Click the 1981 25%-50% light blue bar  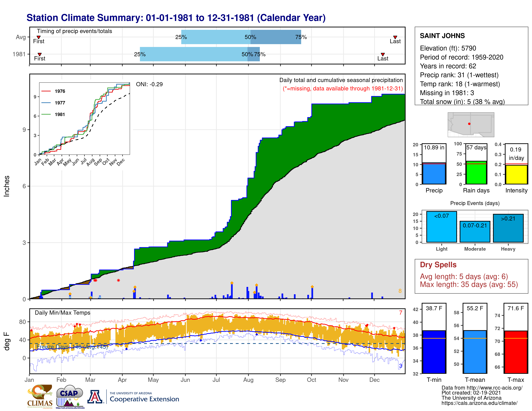tap(193, 54)
